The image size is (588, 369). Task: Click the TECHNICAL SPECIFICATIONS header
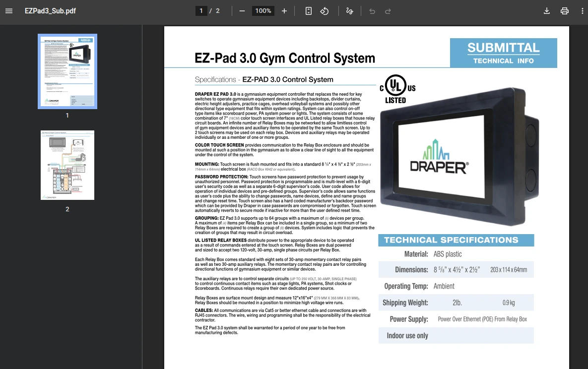point(451,240)
